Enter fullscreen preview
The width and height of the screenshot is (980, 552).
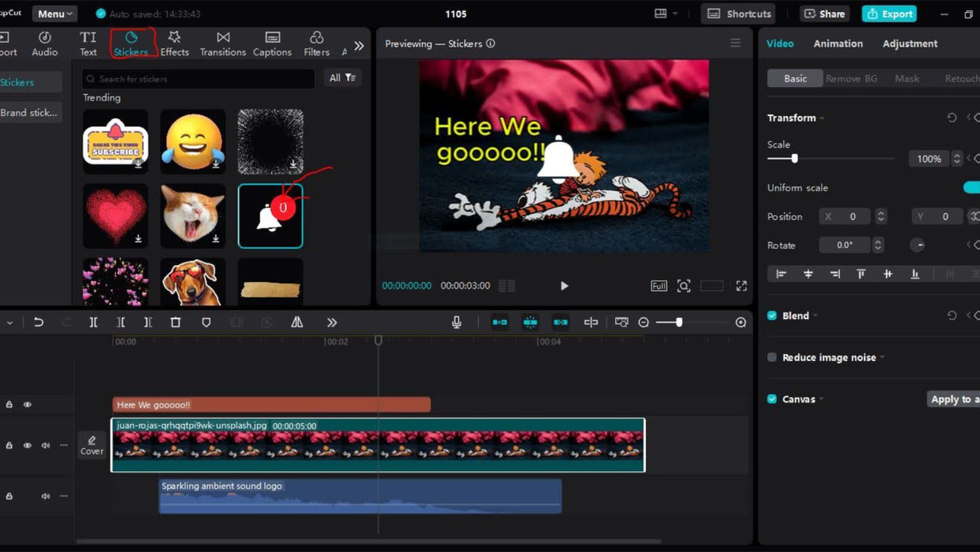pyautogui.click(x=742, y=286)
